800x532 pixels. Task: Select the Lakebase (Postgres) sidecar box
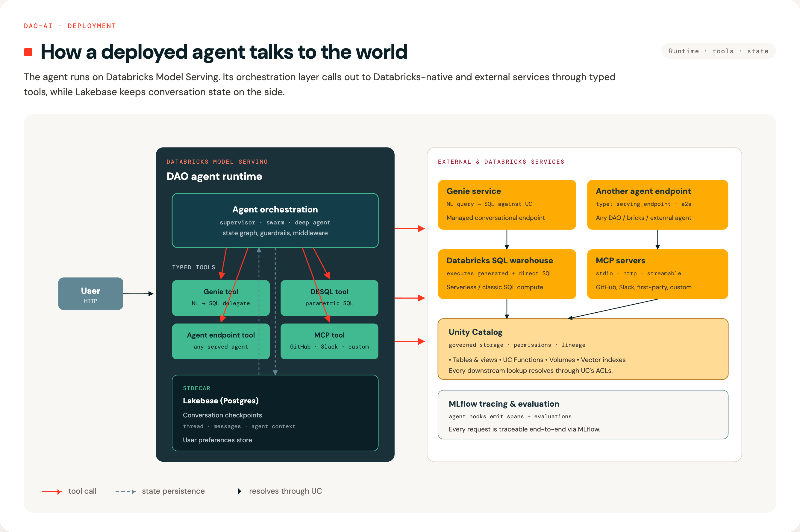pyautogui.click(x=275, y=413)
